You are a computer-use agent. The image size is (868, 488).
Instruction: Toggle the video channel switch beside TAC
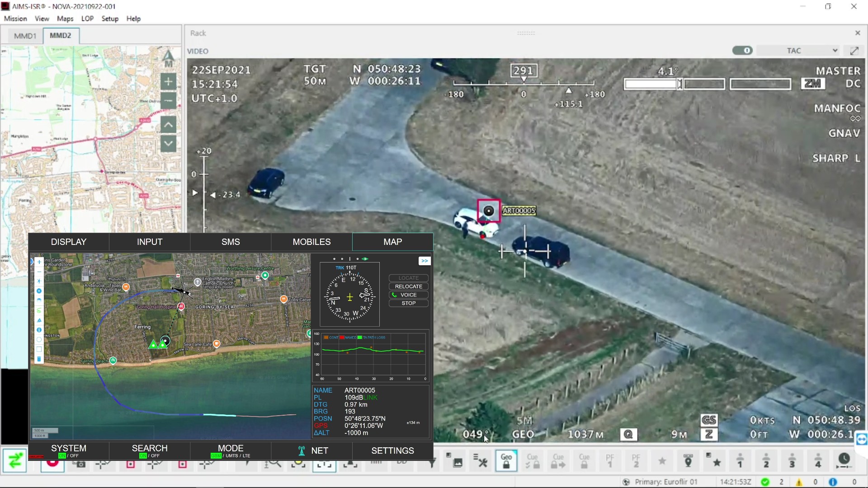pos(742,50)
